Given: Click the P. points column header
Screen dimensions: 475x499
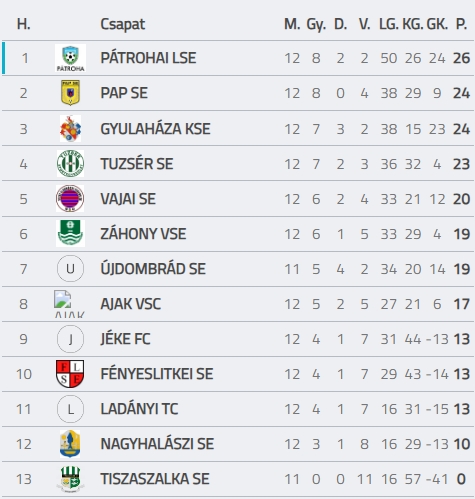Looking at the screenshot, I should pos(461,24).
